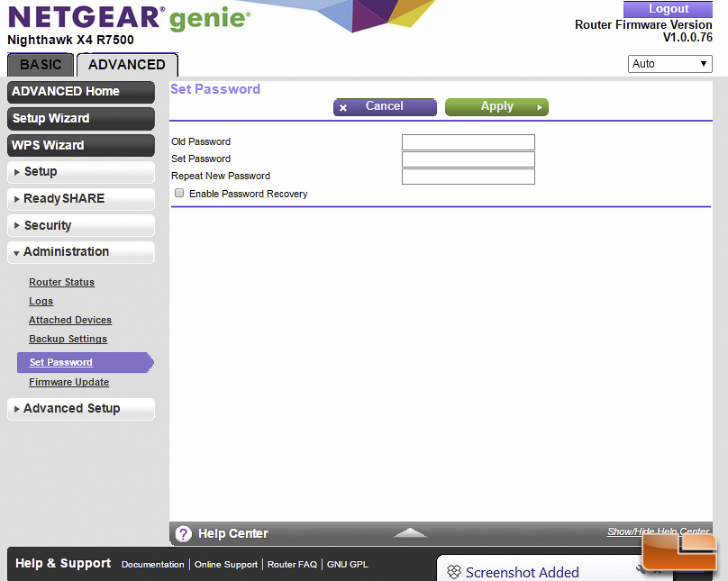728x581 pixels.
Task: View Attached Devices
Action: (70, 320)
